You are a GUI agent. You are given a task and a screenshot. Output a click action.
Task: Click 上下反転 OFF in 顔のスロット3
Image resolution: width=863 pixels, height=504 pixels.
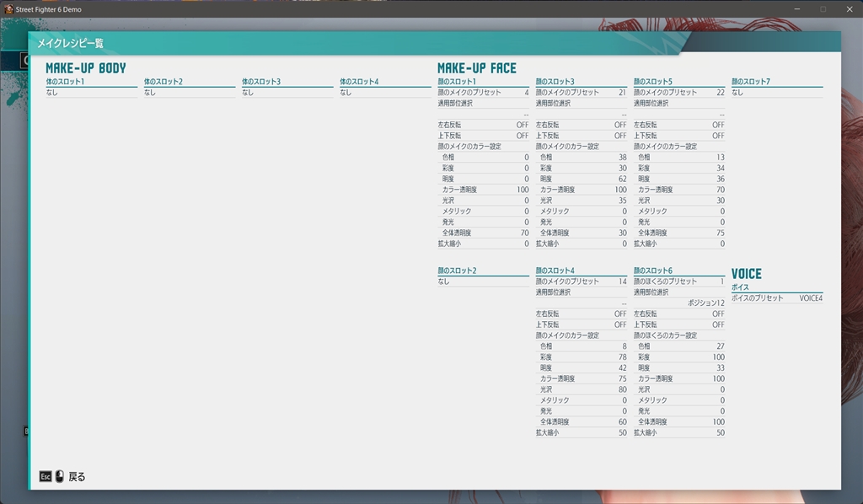(582, 136)
